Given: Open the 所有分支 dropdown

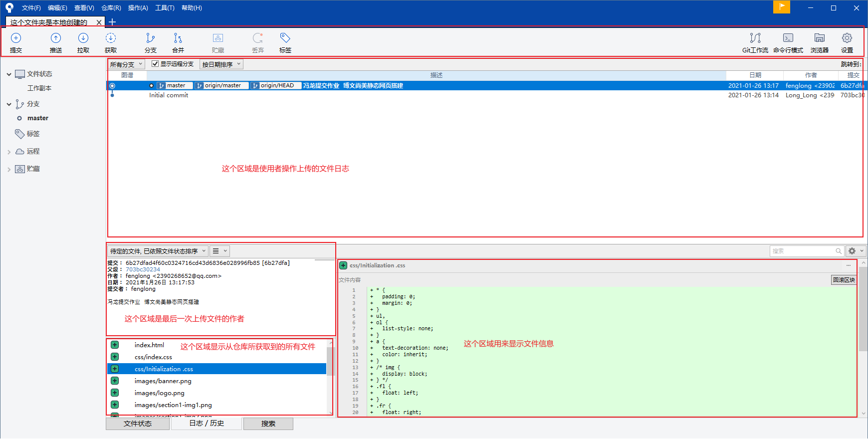Looking at the screenshot, I should point(126,64).
